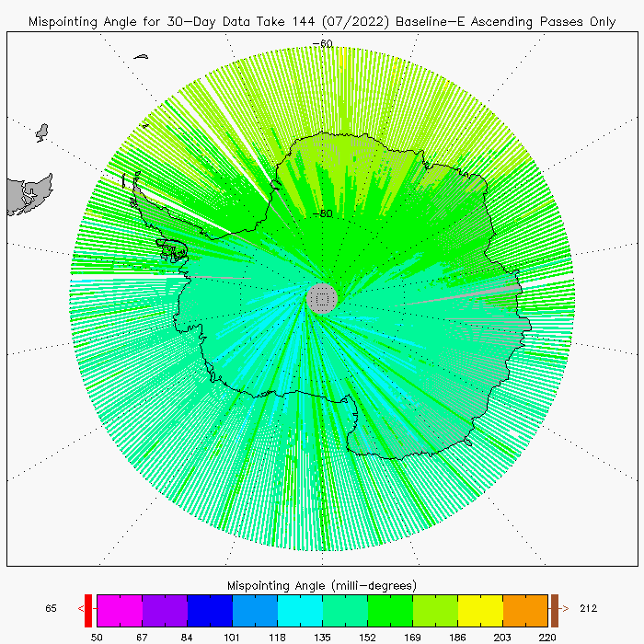The width and height of the screenshot is (644, 644).
Task: Click the greater-than overflow arrow
Action: pos(566,608)
